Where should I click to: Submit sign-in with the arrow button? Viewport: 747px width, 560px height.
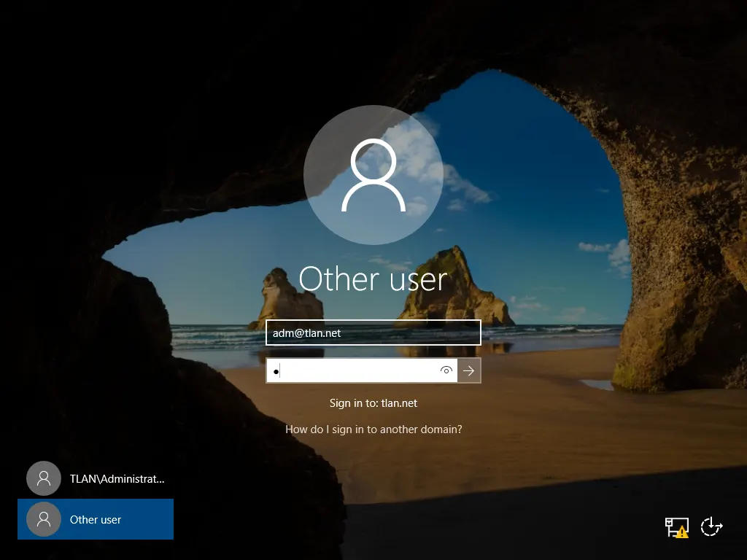469,370
